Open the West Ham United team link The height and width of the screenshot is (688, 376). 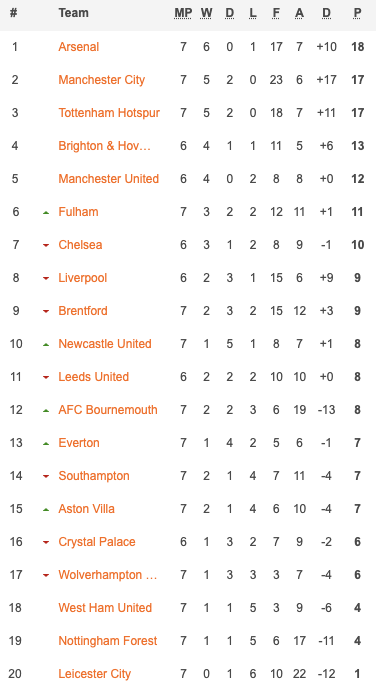105,608
